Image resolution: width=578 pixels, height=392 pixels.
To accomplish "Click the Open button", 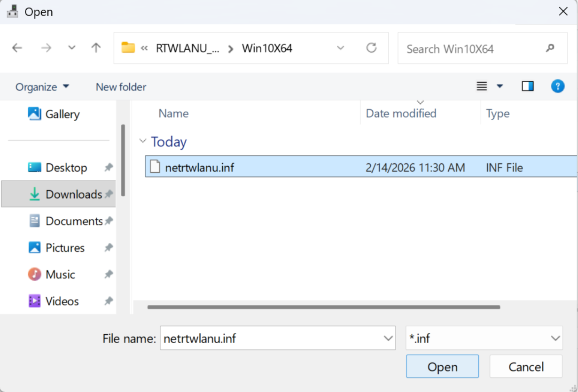I will click(442, 367).
